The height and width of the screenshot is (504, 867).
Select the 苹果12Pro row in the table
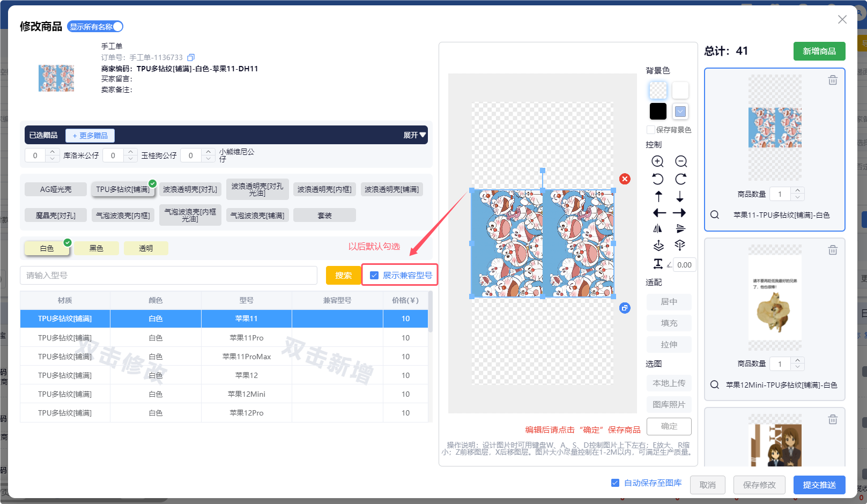coord(224,413)
